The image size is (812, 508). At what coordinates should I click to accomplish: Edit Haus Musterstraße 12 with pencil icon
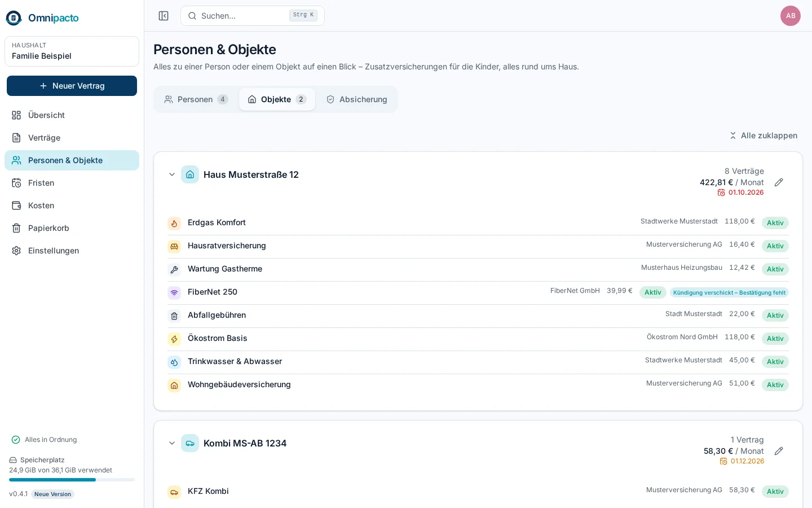[779, 182]
